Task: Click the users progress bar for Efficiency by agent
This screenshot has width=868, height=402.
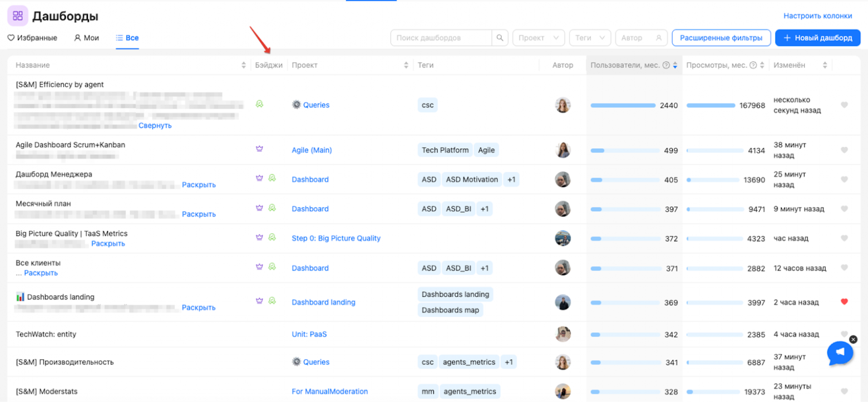Action: (x=623, y=105)
